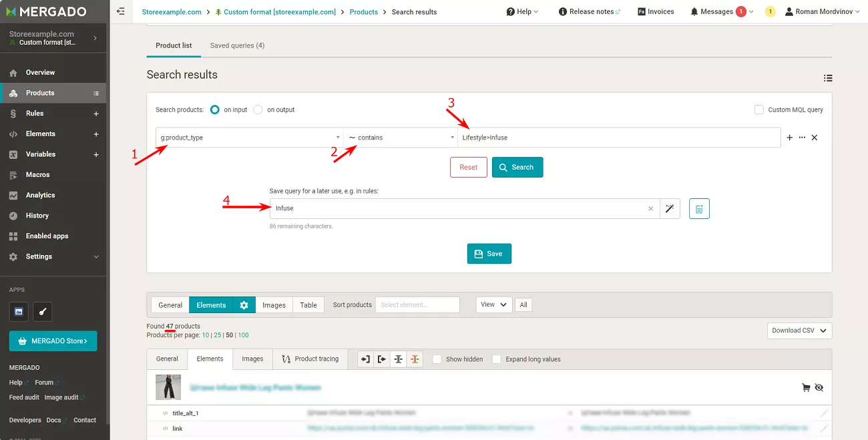The height and width of the screenshot is (440, 868).
Task: Open the Download CSV dropdown
Action: (x=799, y=331)
